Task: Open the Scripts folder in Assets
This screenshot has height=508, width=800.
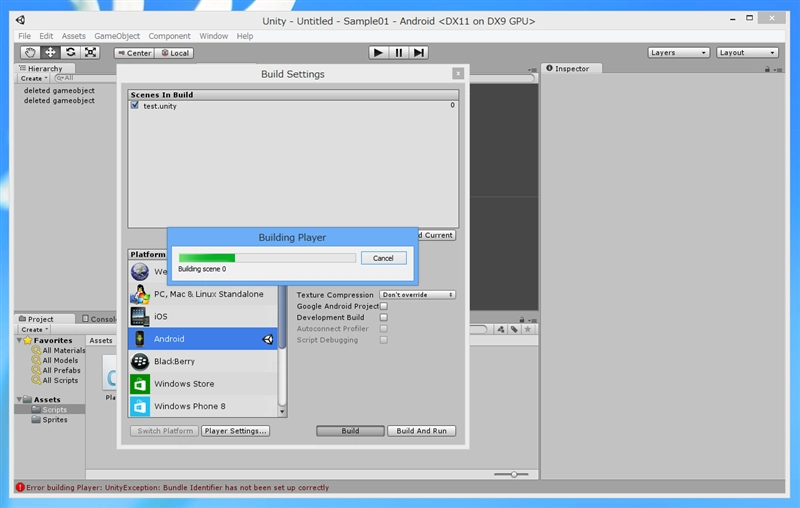Action: pyautogui.click(x=49, y=410)
